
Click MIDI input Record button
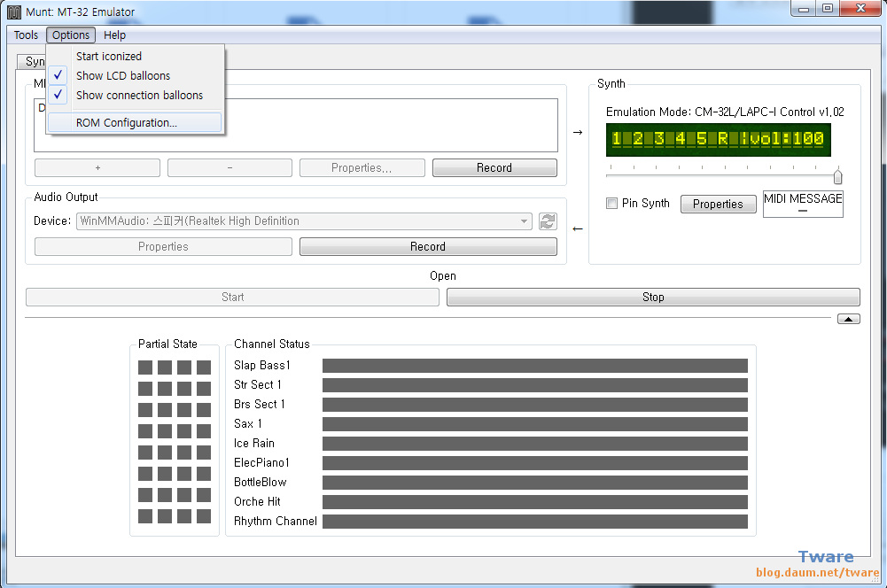click(x=494, y=168)
